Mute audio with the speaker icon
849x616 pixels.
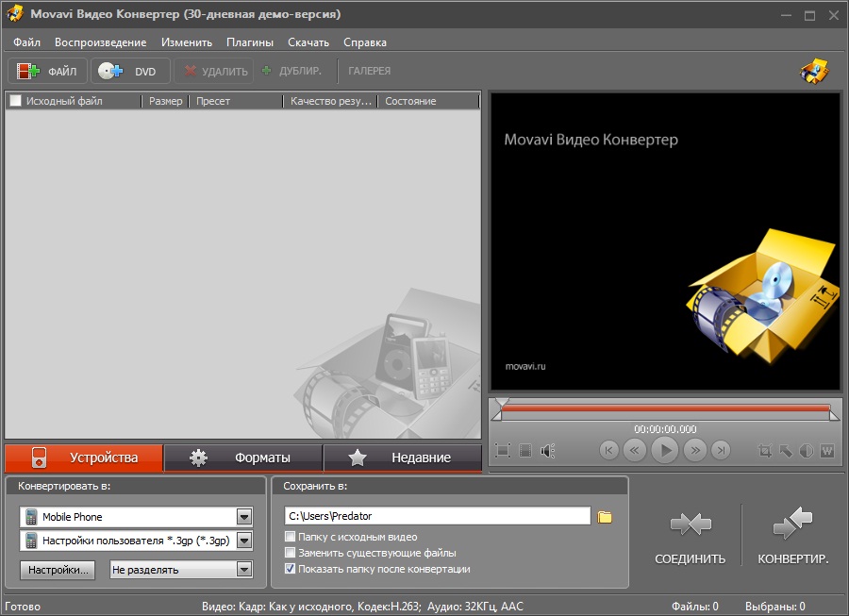(545, 450)
